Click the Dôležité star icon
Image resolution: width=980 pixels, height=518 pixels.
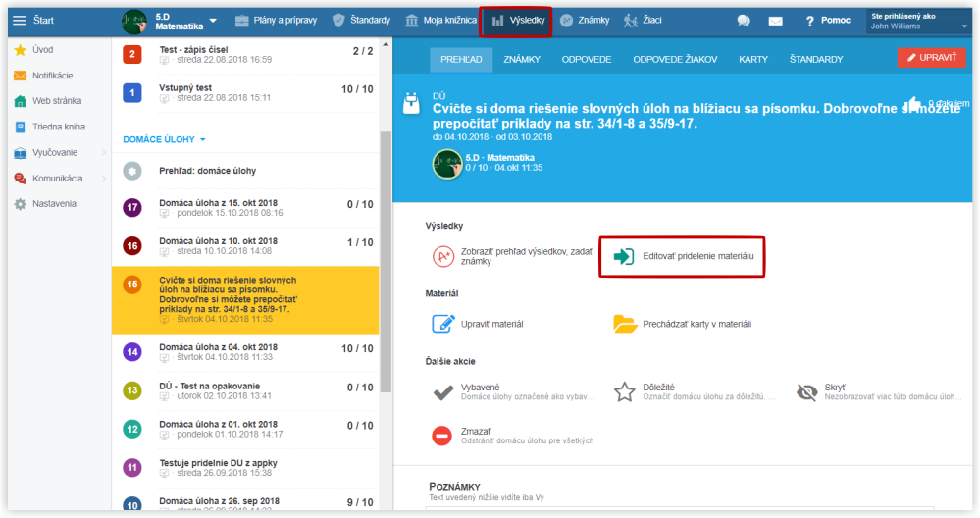click(x=624, y=392)
